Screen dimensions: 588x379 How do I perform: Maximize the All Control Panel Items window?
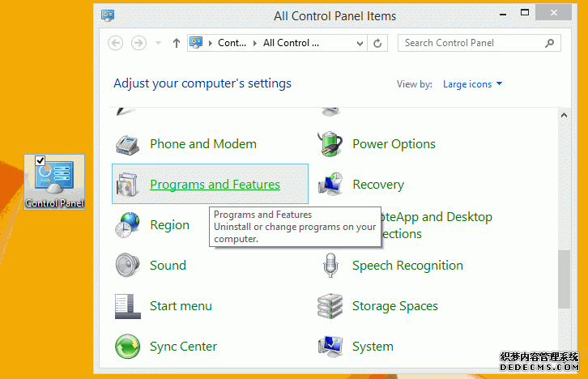click(x=525, y=13)
